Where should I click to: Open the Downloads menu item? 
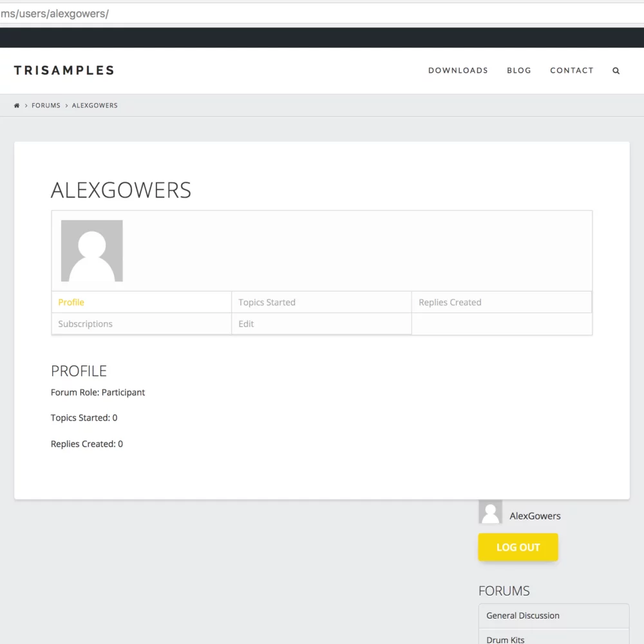458,70
